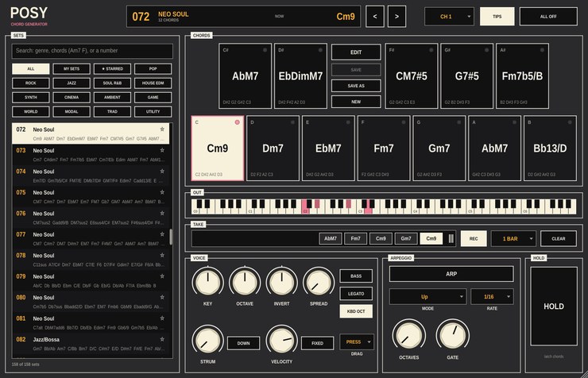This screenshot has width=588, height=378.
Task: Filter sets by AMBIENT
Action: click(x=113, y=98)
